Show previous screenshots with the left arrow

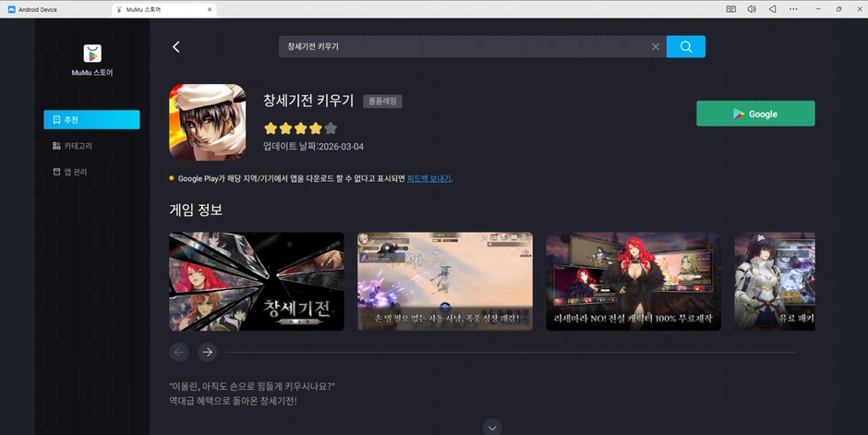(179, 352)
